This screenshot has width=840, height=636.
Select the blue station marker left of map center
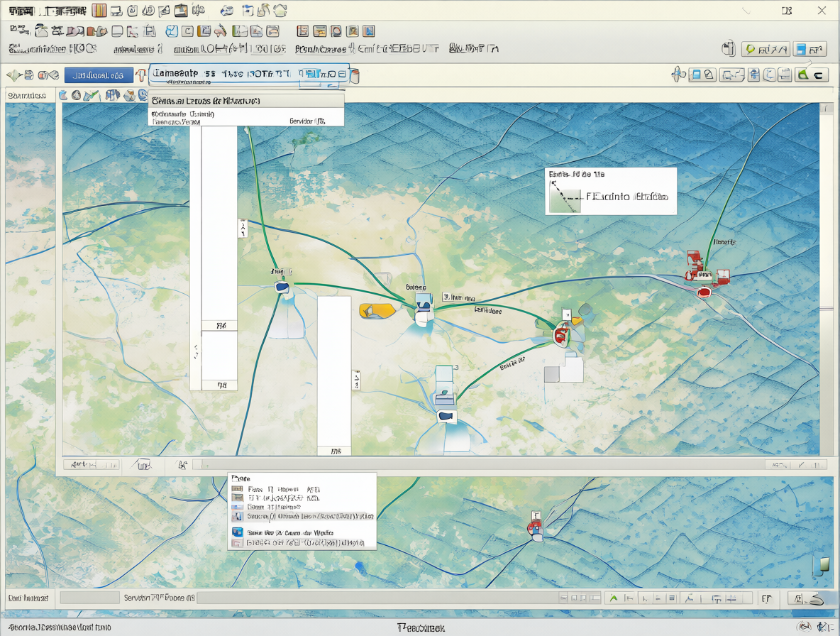point(282,287)
